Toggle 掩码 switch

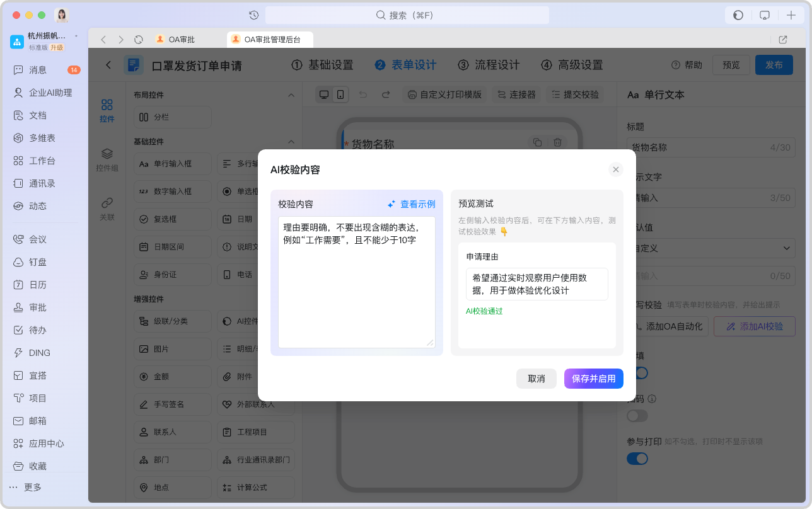637,416
